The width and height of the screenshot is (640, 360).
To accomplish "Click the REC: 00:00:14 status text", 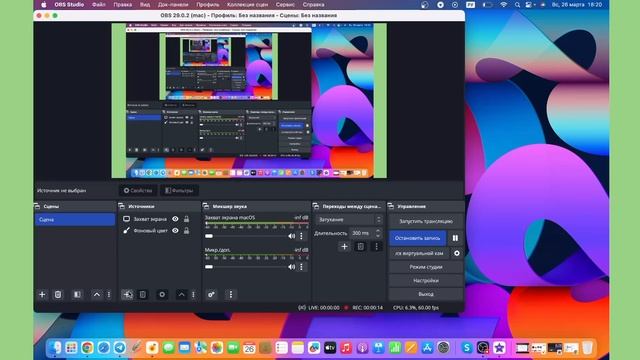I will point(367,307).
